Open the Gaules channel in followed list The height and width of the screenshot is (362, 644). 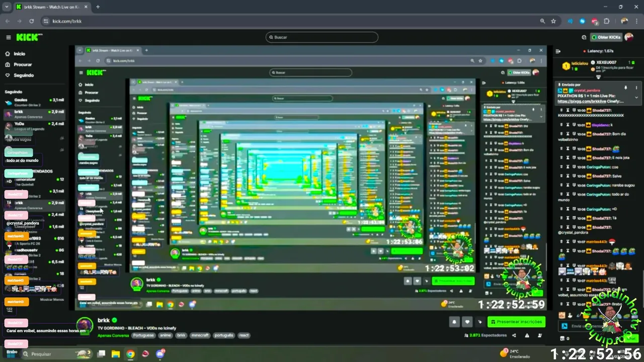click(x=34, y=102)
